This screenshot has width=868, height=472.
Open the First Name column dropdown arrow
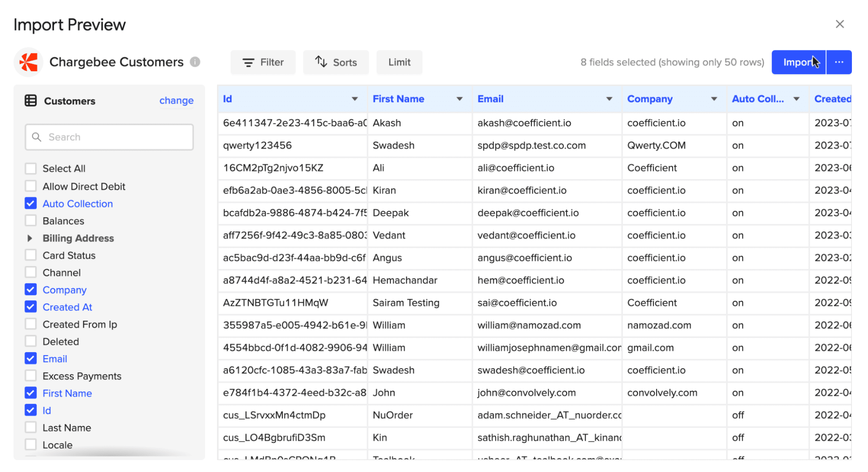pyautogui.click(x=459, y=99)
